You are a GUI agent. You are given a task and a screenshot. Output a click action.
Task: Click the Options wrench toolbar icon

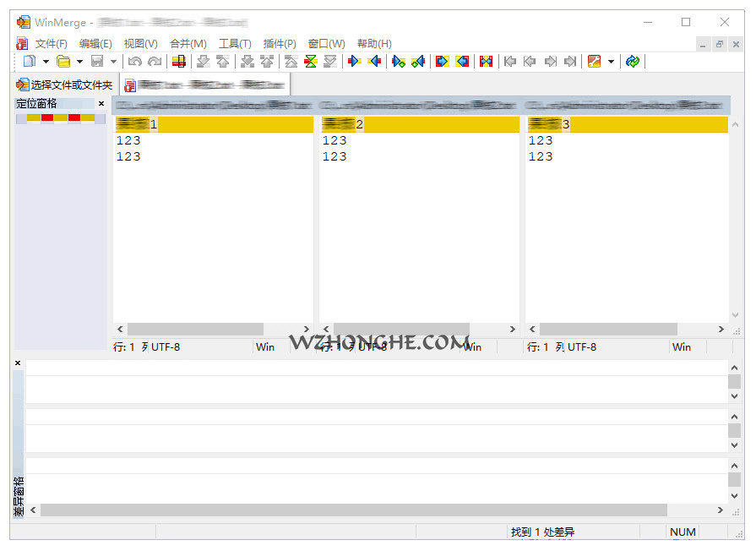pyautogui.click(x=595, y=61)
